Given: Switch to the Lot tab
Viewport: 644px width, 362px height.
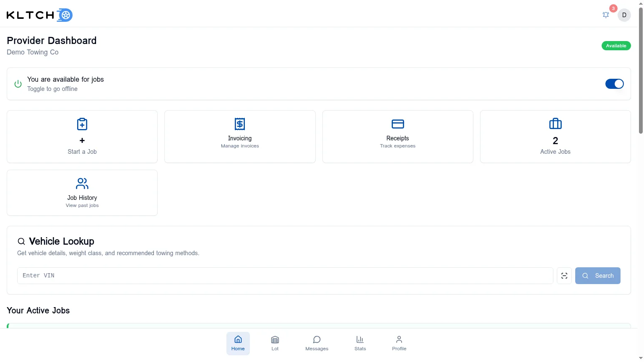Looking at the screenshot, I should click(x=275, y=344).
